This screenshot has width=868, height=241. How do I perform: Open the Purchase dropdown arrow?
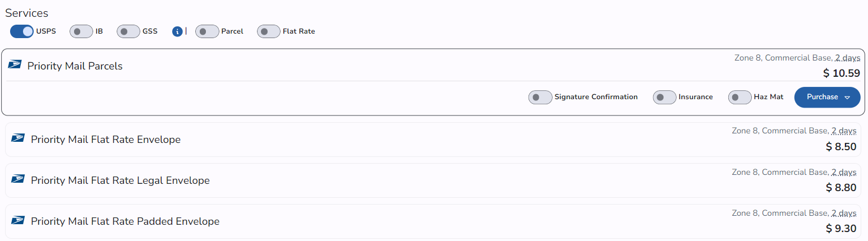click(847, 98)
